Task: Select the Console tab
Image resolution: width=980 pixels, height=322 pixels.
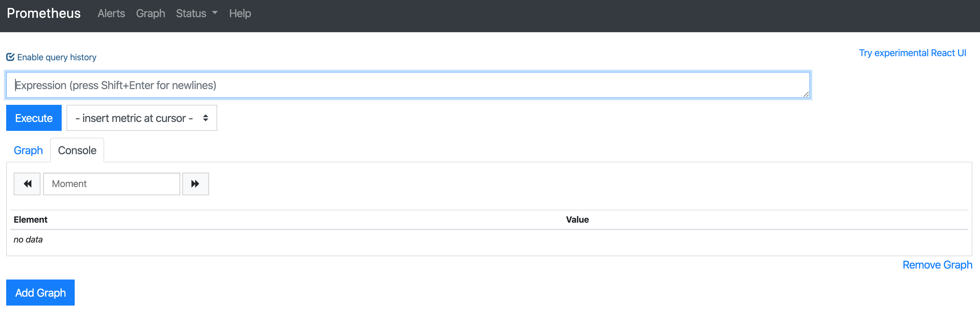Action: coord(77,150)
